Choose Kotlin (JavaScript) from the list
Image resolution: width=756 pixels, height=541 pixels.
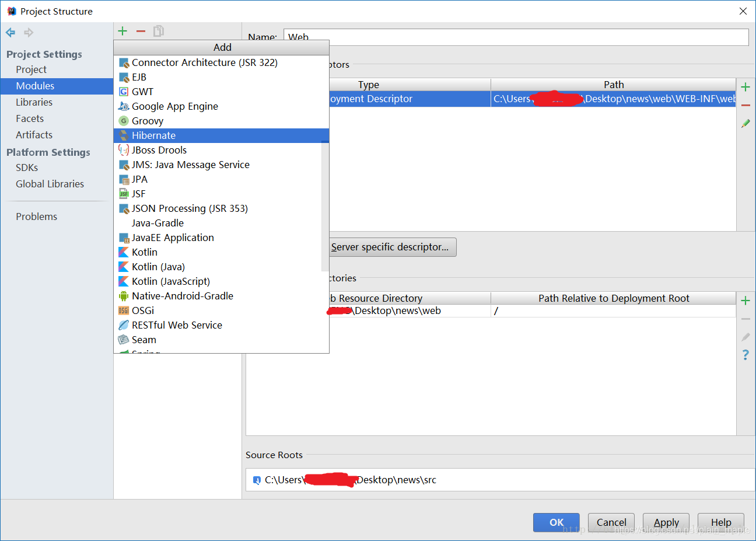(221, 281)
